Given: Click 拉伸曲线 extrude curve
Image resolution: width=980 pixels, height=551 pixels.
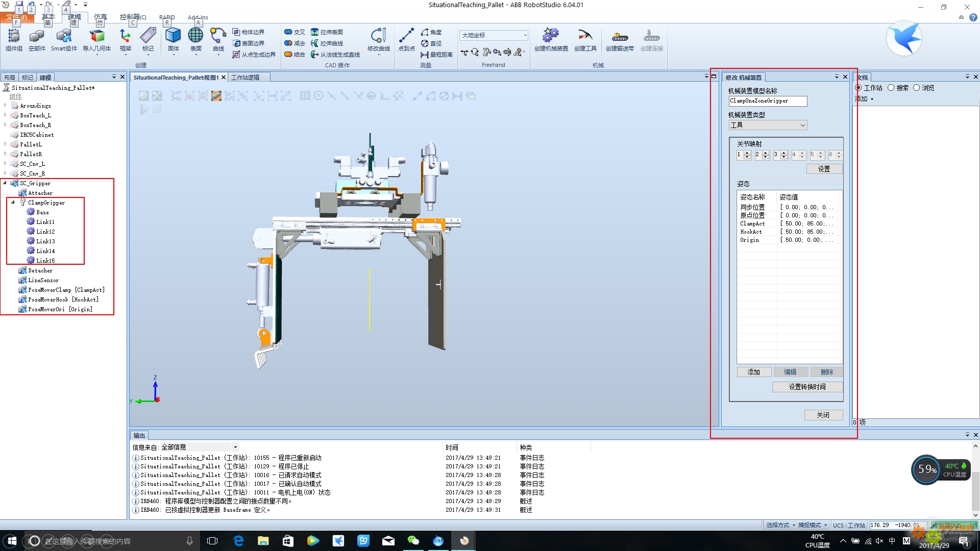Looking at the screenshot, I should 327,43.
